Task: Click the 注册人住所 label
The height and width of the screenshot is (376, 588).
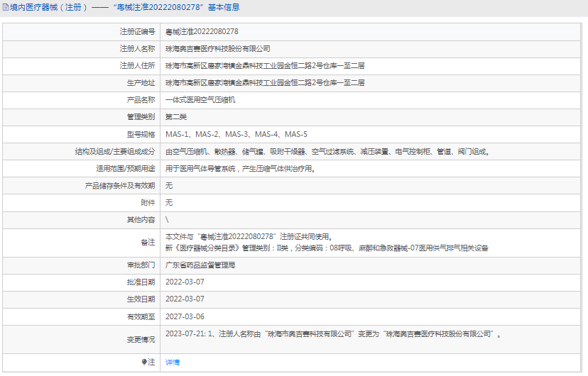Action: (x=137, y=66)
